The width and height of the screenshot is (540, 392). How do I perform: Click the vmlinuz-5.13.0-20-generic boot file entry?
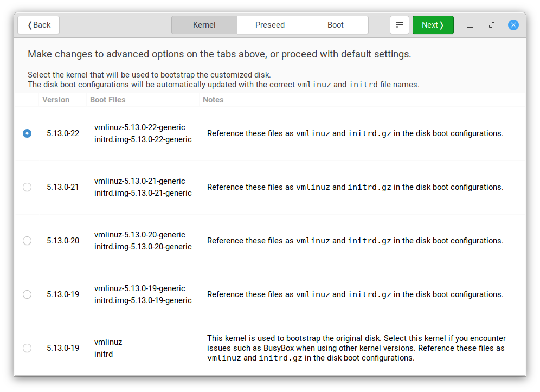140,235
